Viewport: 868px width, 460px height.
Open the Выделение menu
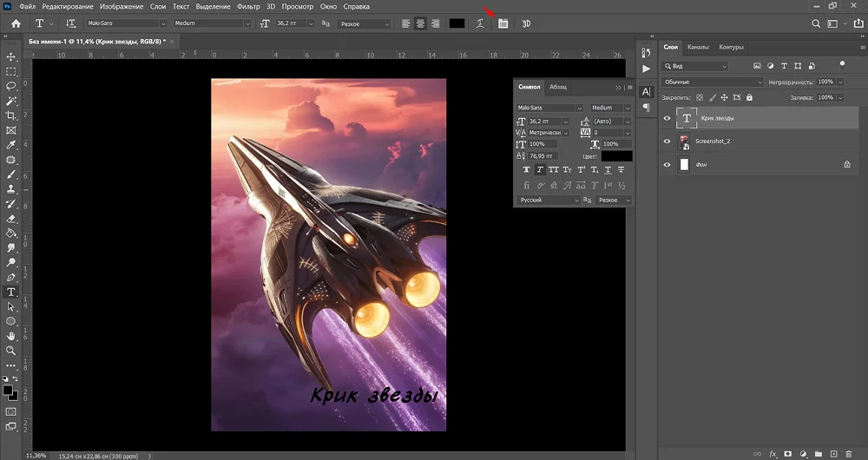tap(214, 7)
